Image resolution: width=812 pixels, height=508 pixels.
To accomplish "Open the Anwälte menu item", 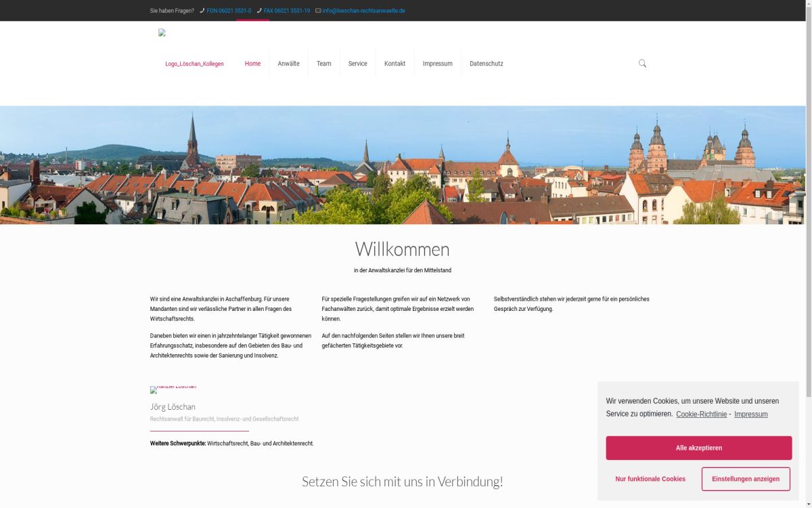I will [x=288, y=64].
